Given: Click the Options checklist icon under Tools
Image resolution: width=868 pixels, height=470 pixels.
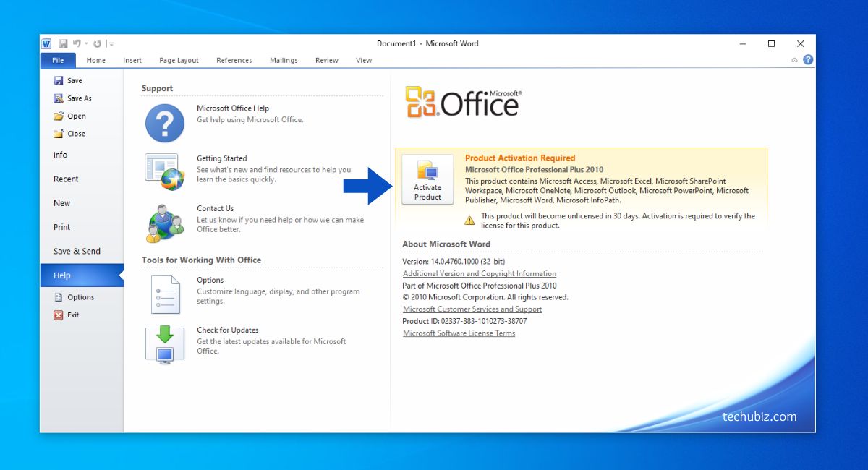Looking at the screenshot, I should point(165,294).
